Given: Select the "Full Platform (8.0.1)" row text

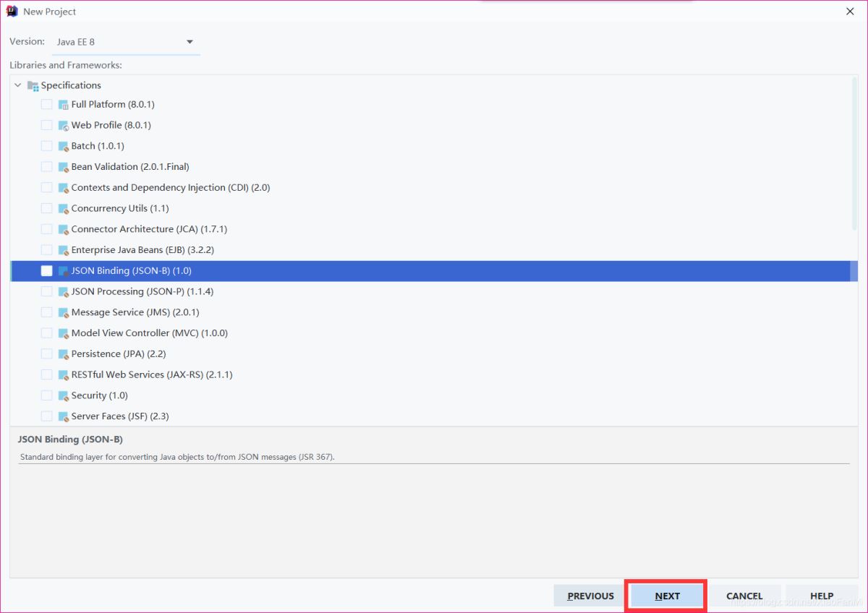Looking at the screenshot, I should click(x=113, y=105).
